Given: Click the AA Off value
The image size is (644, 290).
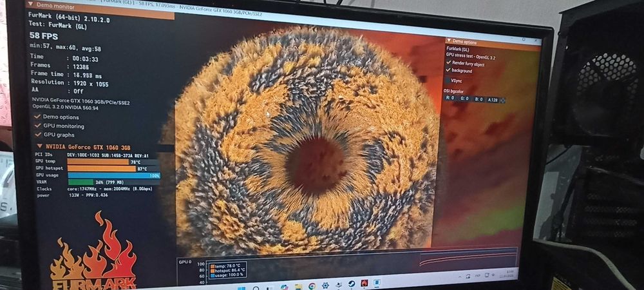Looking at the screenshot, I should click(79, 92).
